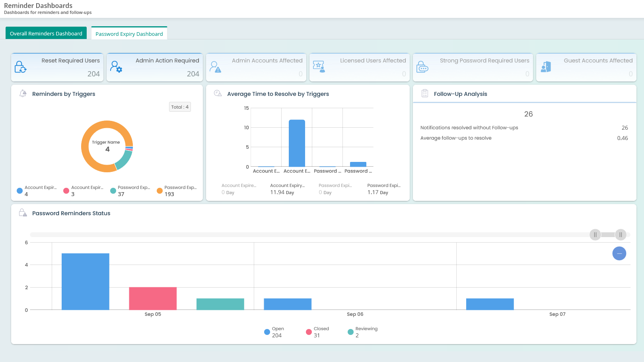The image size is (644, 362).
Task: Select the Password Expiry Dashboard tab
Action: pyautogui.click(x=129, y=34)
